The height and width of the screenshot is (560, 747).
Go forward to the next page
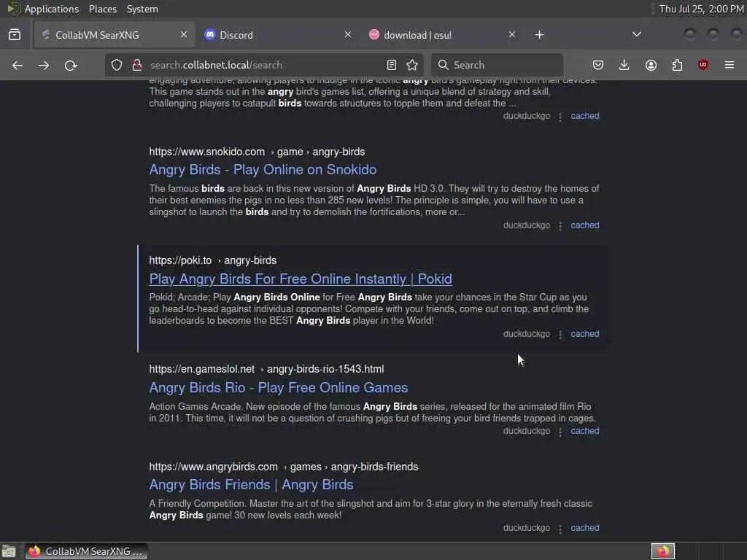click(44, 65)
